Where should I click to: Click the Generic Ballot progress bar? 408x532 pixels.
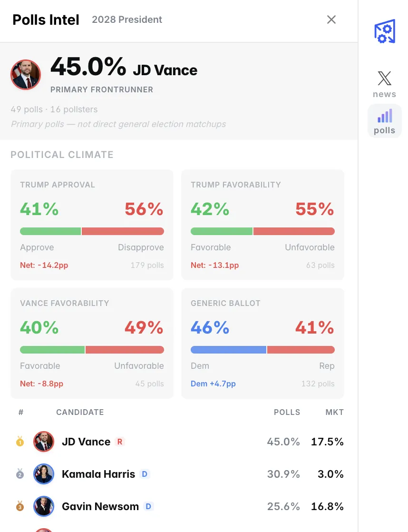coord(262,349)
